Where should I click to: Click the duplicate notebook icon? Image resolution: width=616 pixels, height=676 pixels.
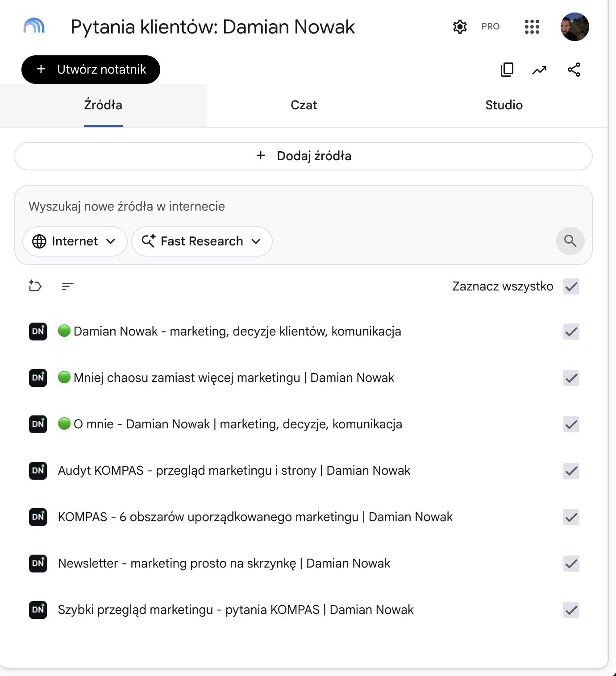tap(507, 70)
